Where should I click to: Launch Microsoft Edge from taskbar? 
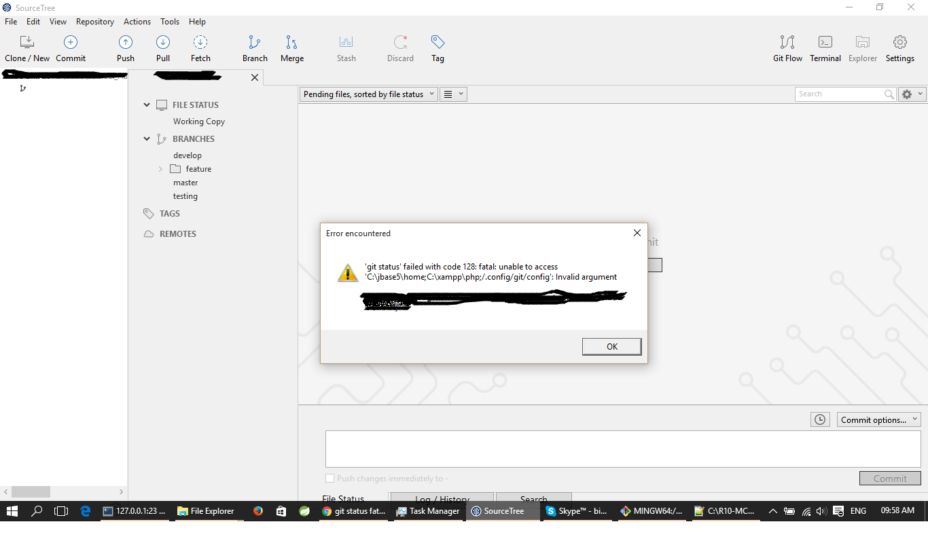coord(86,511)
